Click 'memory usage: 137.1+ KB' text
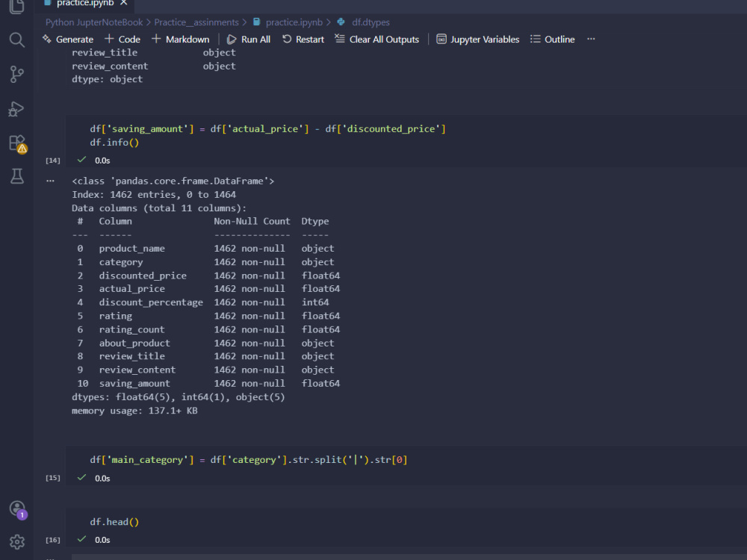747x560 pixels. pyautogui.click(x=134, y=411)
